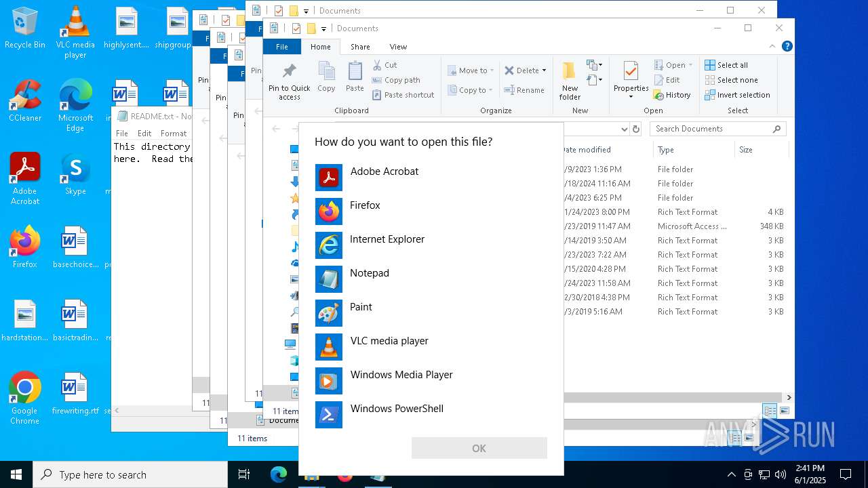The height and width of the screenshot is (488, 868).
Task: Click Rename in the Organize group
Action: pos(524,90)
